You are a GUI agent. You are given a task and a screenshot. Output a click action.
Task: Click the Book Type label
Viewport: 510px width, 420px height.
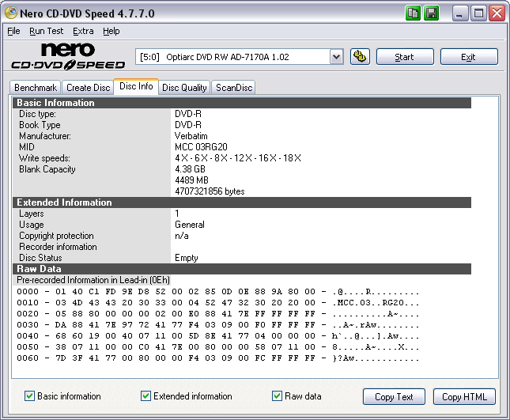click(x=40, y=125)
